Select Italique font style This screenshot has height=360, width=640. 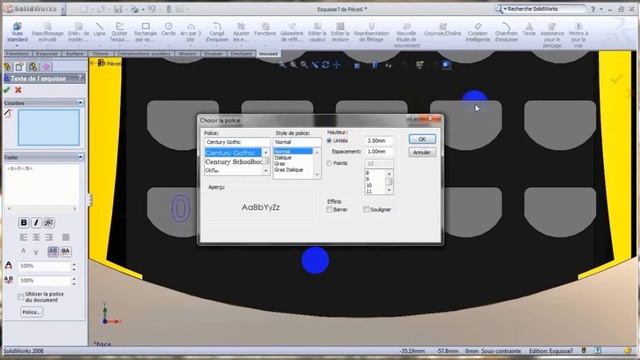pyautogui.click(x=283, y=158)
